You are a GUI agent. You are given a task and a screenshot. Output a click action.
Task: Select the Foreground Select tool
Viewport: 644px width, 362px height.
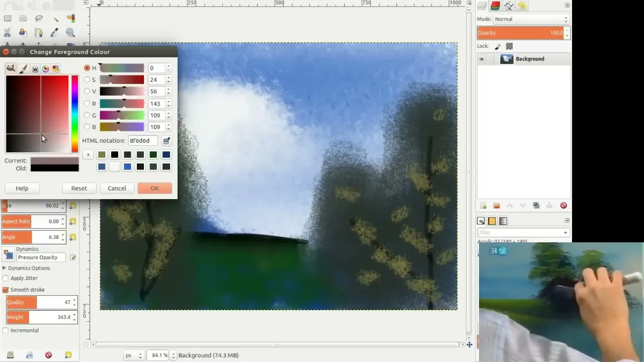(x=23, y=33)
